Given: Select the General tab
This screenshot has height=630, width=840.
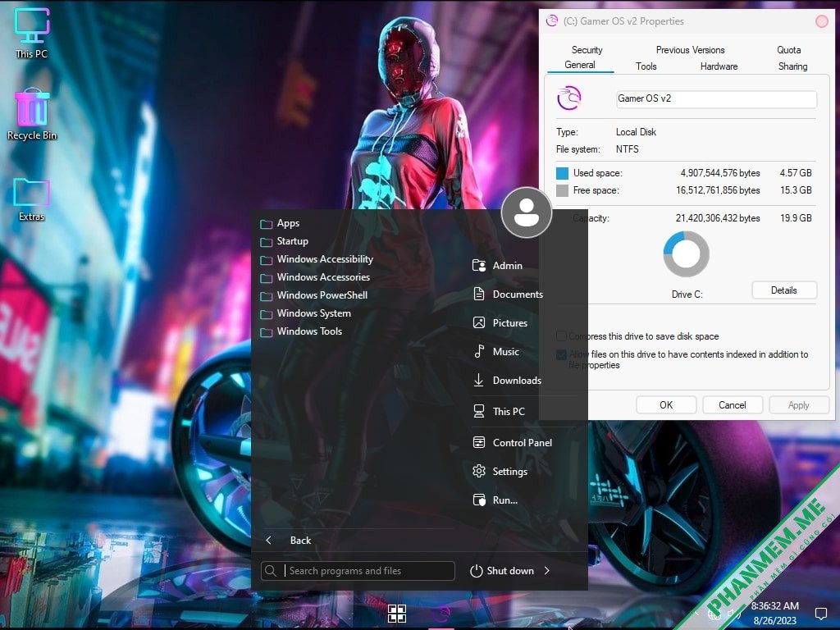Looking at the screenshot, I should coord(580,65).
